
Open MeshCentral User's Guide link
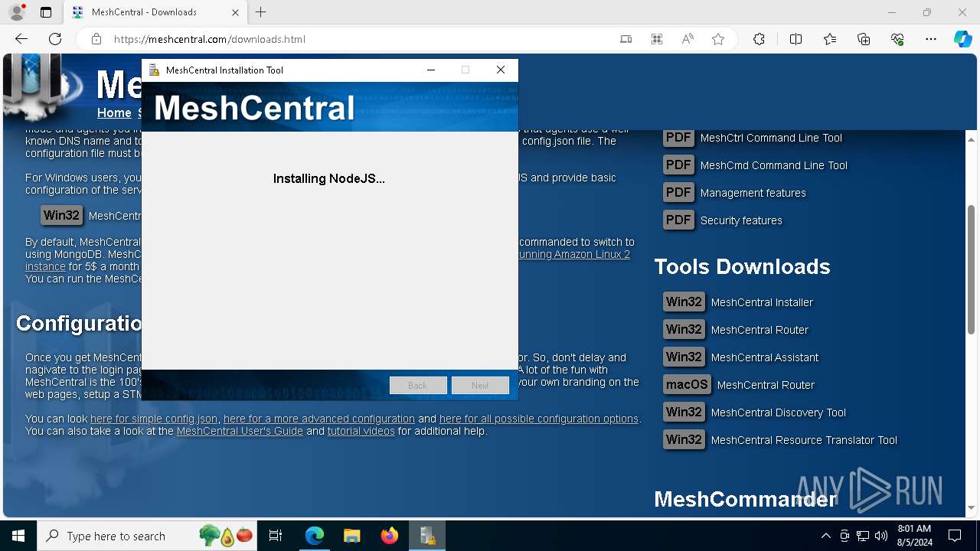pyautogui.click(x=240, y=431)
